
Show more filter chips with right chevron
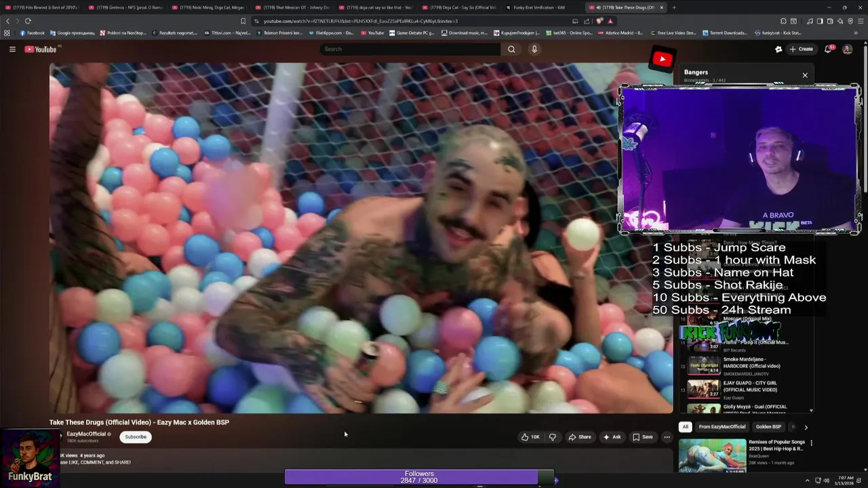[x=806, y=427]
